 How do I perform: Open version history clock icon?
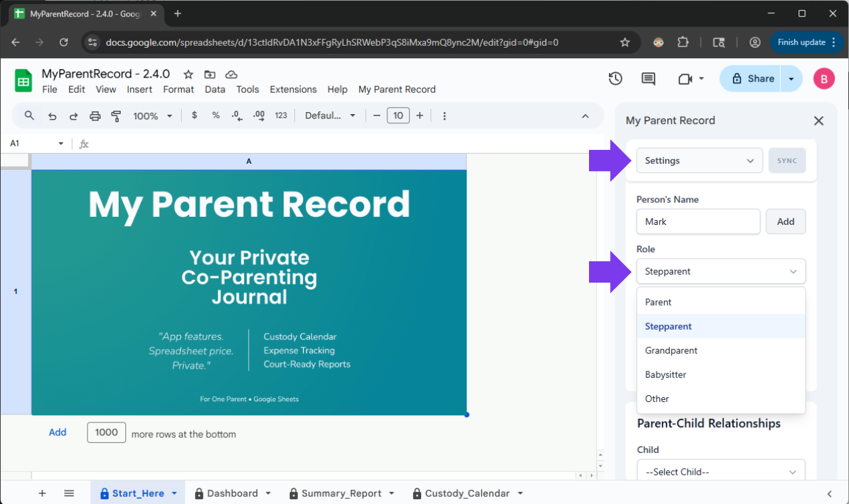coord(616,79)
